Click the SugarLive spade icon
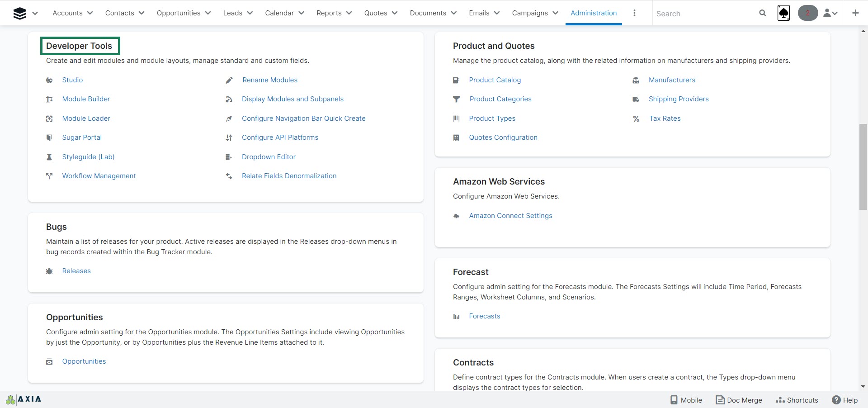 pos(783,13)
